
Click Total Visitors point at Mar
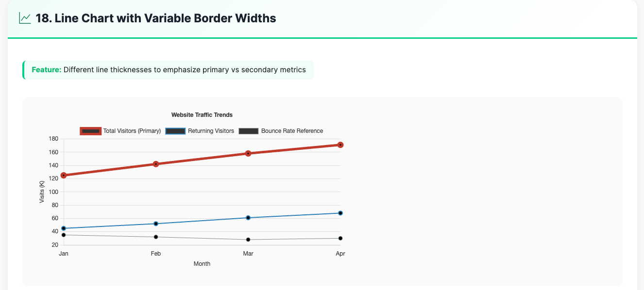click(248, 153)
